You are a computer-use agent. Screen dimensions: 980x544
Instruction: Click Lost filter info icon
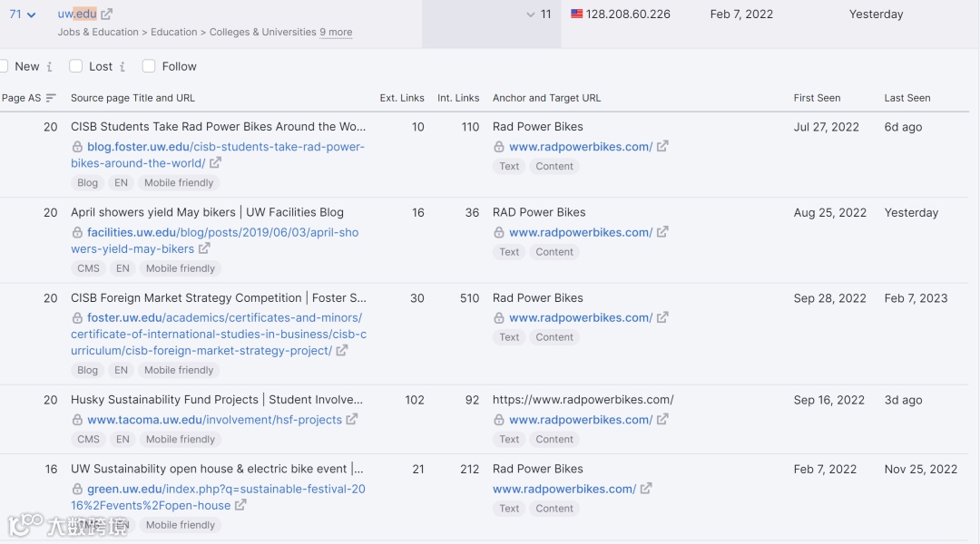[122, 67]
